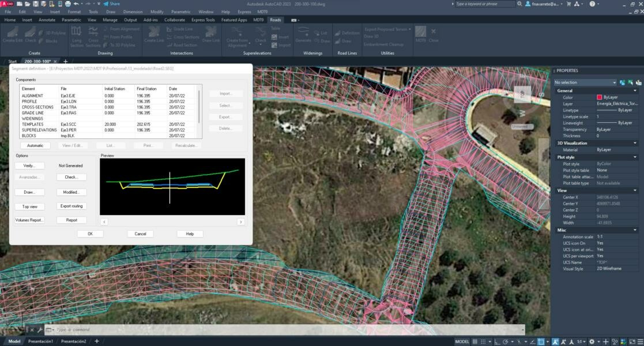Click the red ByLayer color swatch
Screen dimensions: 644x346
pyautogui.click(x=600, y=97)
